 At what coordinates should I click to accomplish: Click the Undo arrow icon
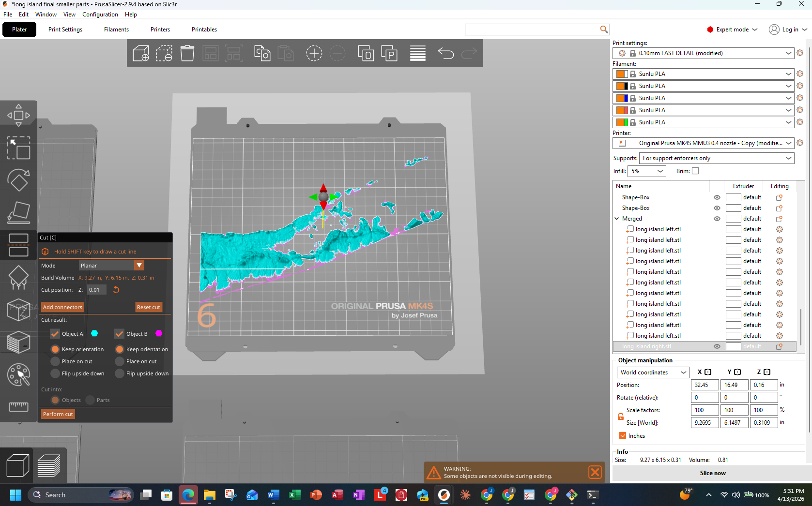(x=445, y=53)
